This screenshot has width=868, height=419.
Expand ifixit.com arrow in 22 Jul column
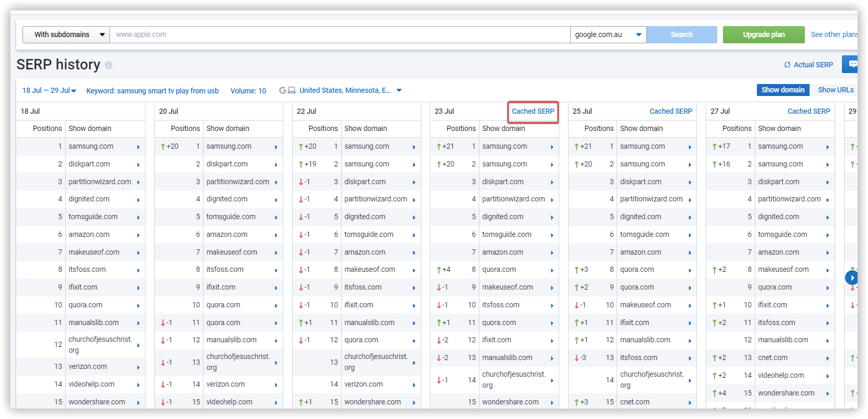(x=414, y=306)
